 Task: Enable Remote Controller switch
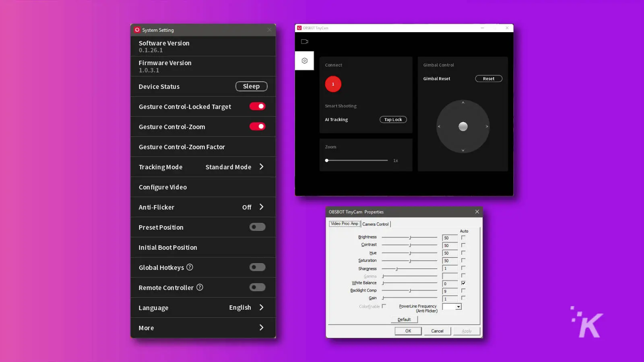257,287
